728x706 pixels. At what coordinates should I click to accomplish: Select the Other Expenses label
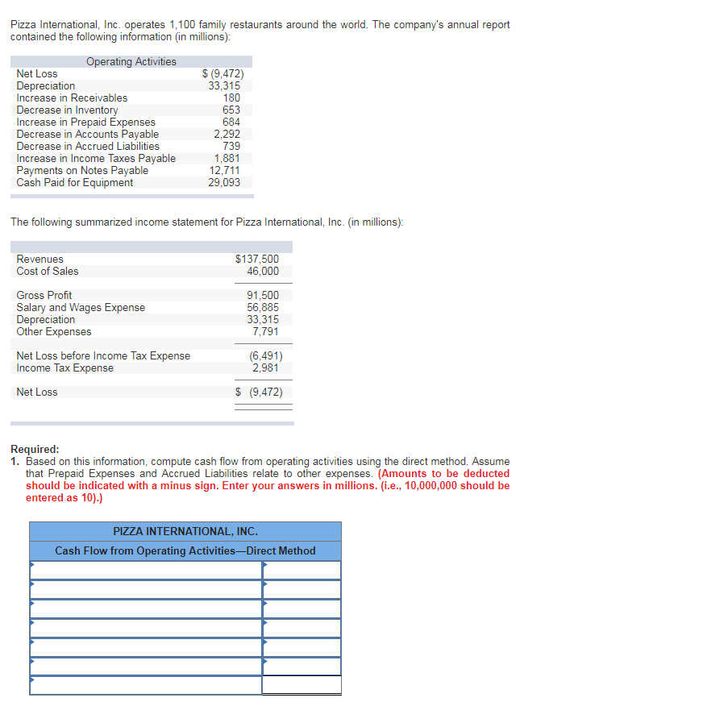[54, 331]
